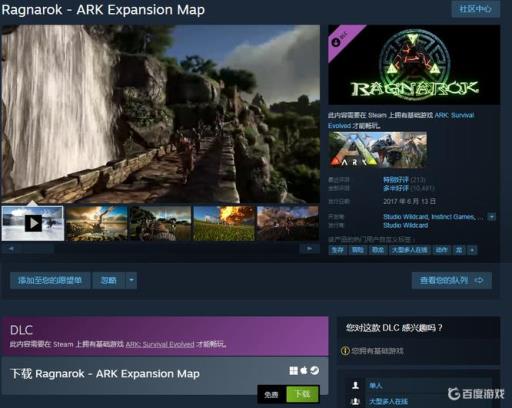Click the thumbnail strip horizontal scrollbar handle
The width and height of the screenshot is (512, 408).
point(38,249)
